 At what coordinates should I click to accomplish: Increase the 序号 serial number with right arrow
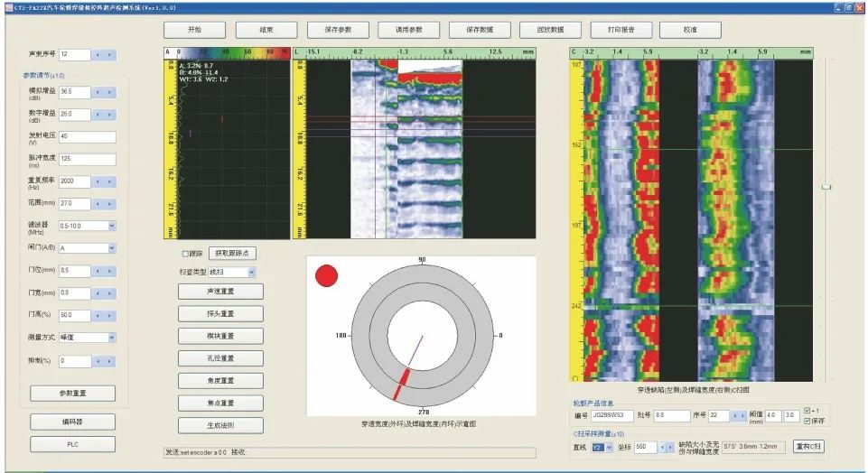[x=742, y=415]
